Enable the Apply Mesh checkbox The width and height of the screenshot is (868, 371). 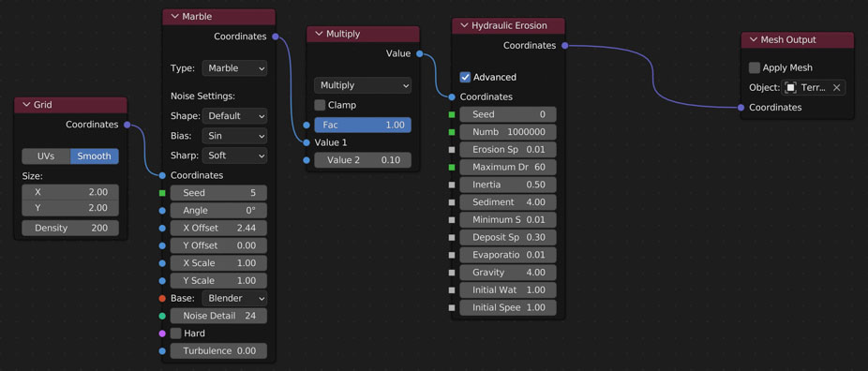pyautogui.click(x=755, y=67)
